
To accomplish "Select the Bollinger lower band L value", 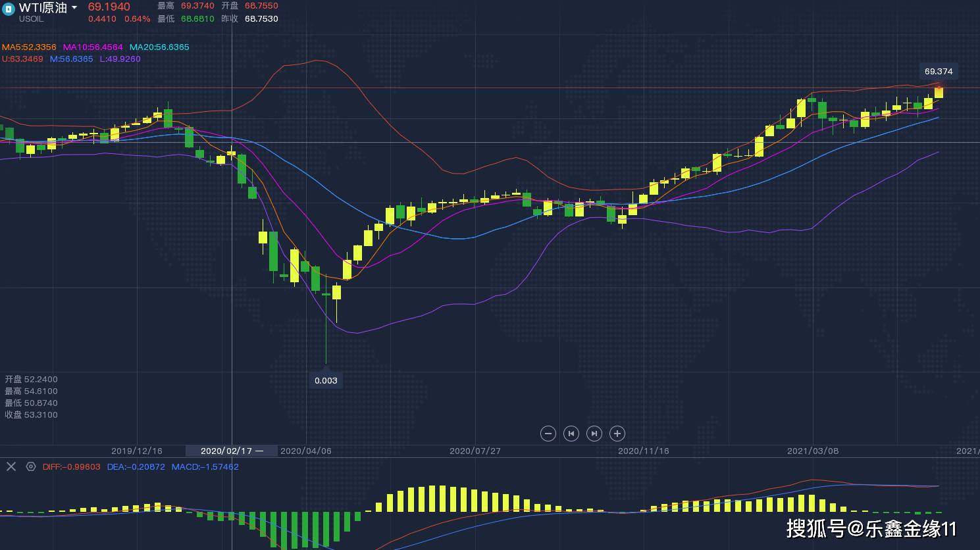I will (120, 59).
